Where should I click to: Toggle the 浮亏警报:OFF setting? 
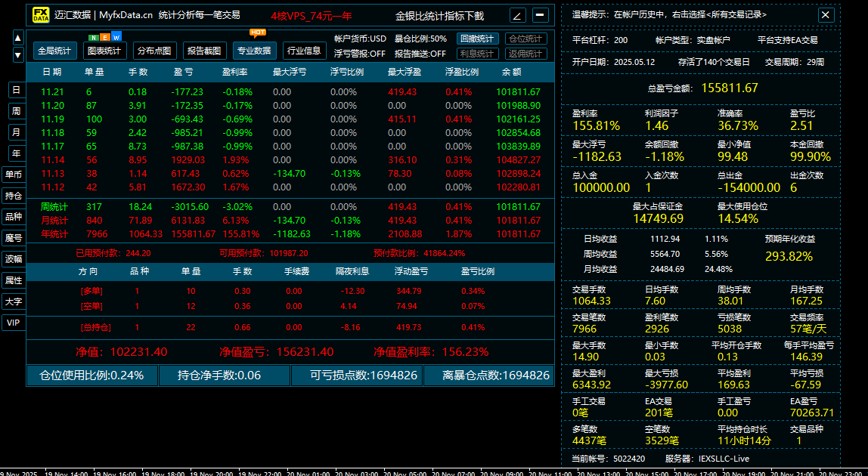point(360,54)
